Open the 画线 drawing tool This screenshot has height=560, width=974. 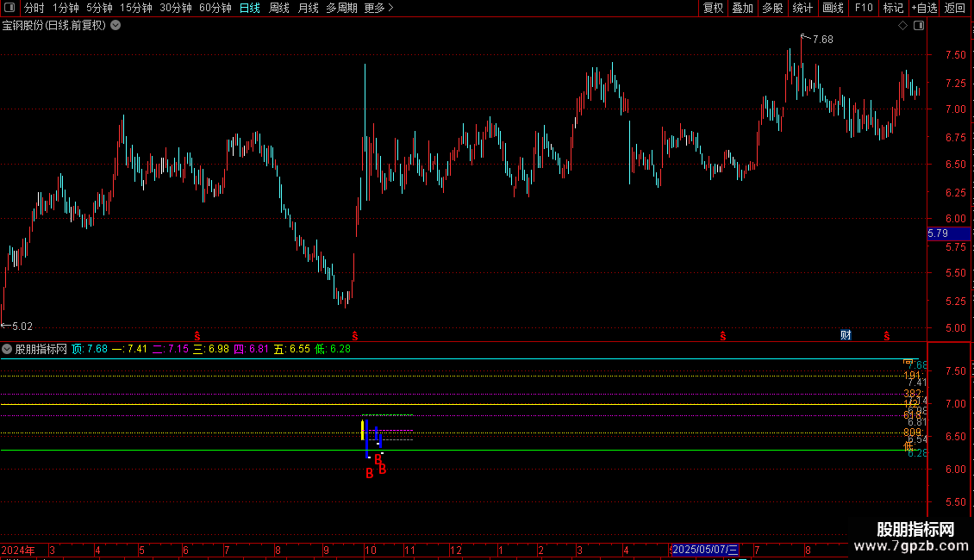click(x=833, y=9)
